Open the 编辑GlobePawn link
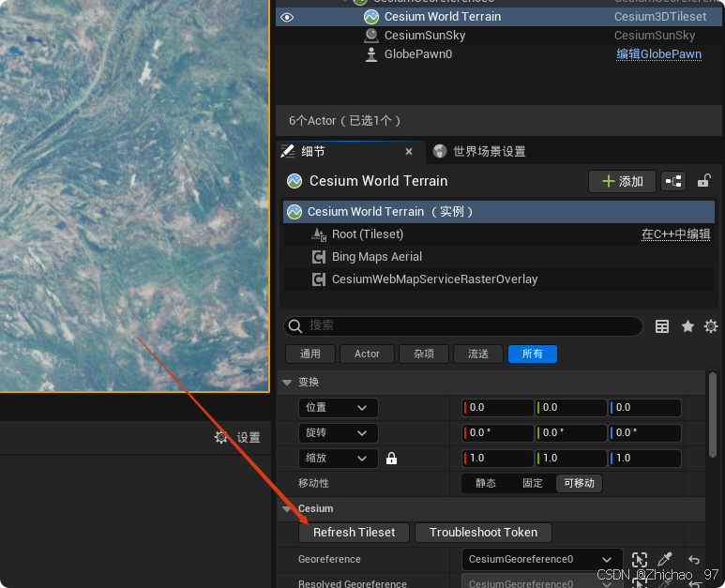 658,54
